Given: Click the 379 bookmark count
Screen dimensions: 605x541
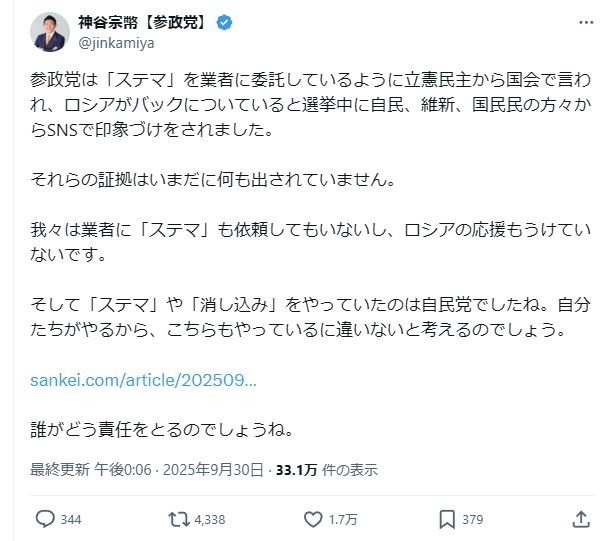Looking at the screenshot, I should pos(473,520).
